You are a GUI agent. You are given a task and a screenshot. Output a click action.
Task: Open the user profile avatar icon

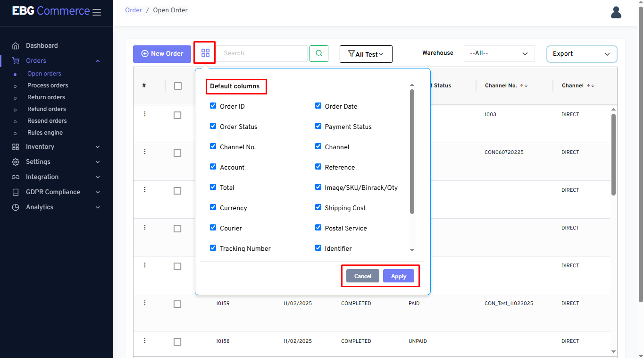tap(616, 12)
